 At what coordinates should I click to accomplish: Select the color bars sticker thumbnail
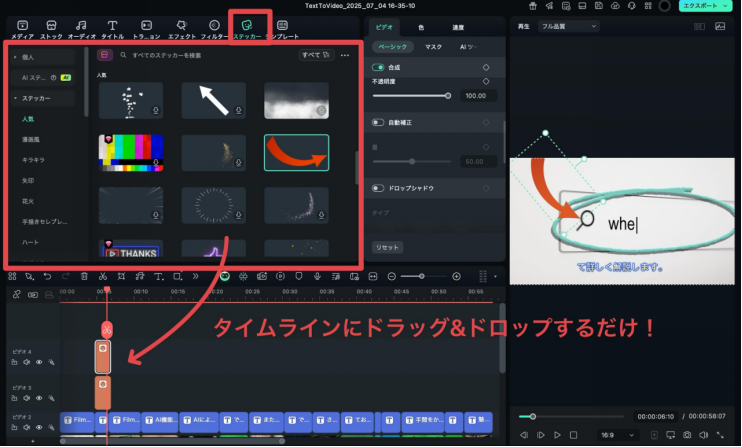pos(131,153)
